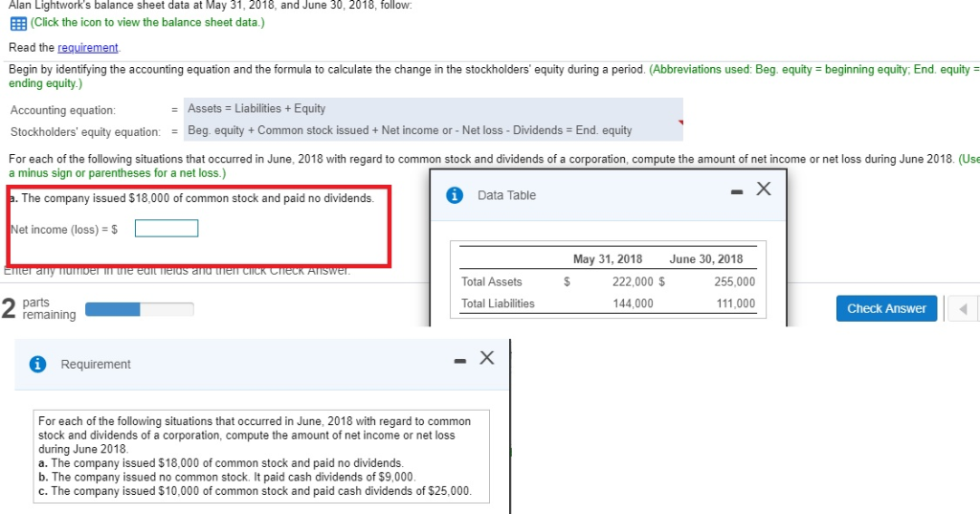Click the Requirement info icon

37,364
